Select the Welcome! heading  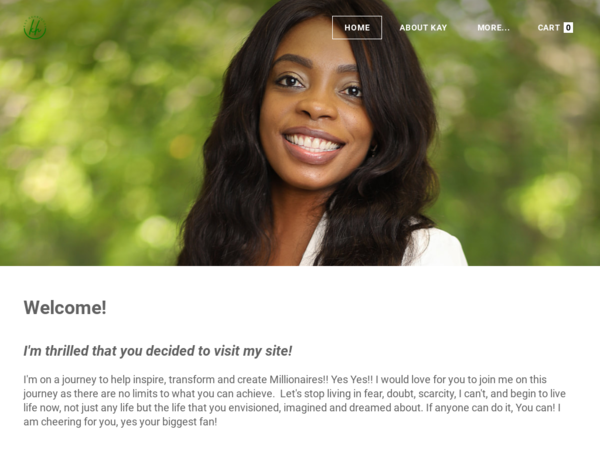(65, 308)
